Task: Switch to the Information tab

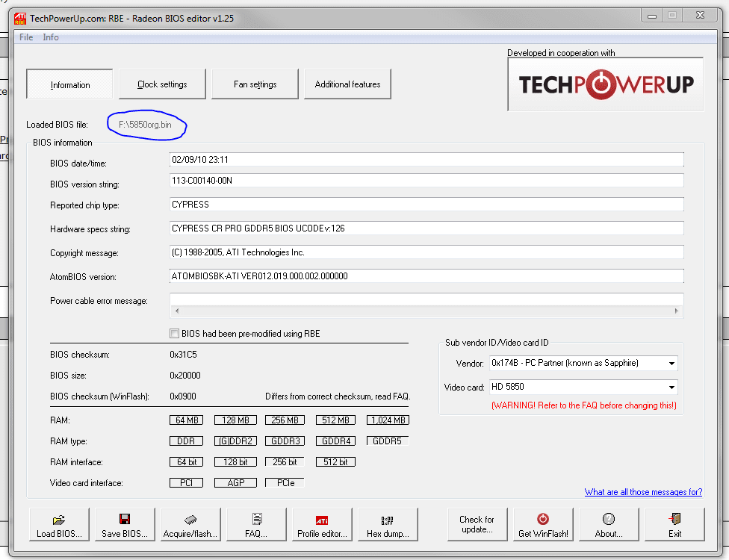Action: point(69,84)
